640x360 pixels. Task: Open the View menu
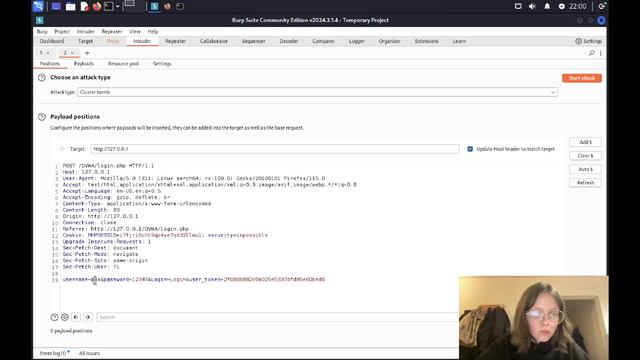pyautogui.click(x=135, y=31)
